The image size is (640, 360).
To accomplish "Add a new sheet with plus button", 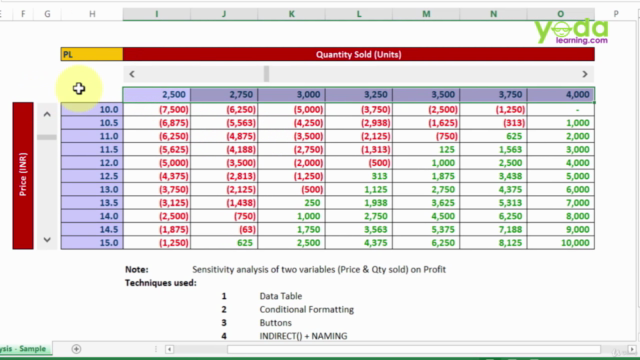I will 76,349.
